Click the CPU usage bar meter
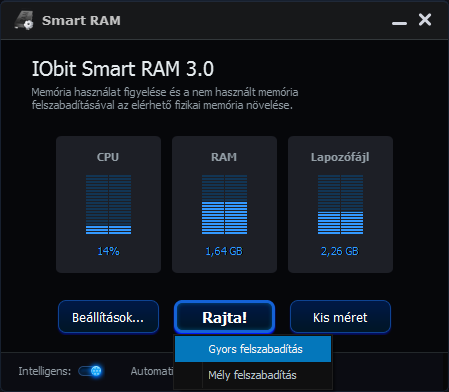Viewport: 449px width, 392px height. (x=108, y=204)
